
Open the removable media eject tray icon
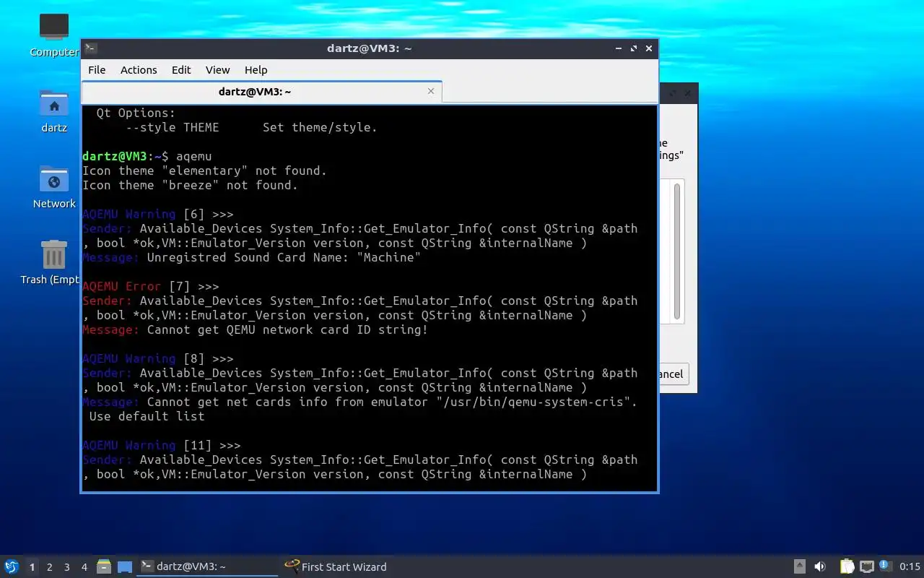coord(800,566)
